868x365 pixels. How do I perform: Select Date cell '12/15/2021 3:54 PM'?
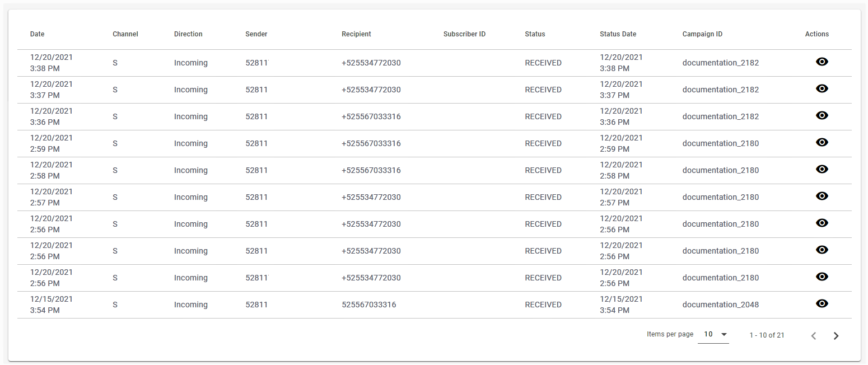click(x=52, y=305)
